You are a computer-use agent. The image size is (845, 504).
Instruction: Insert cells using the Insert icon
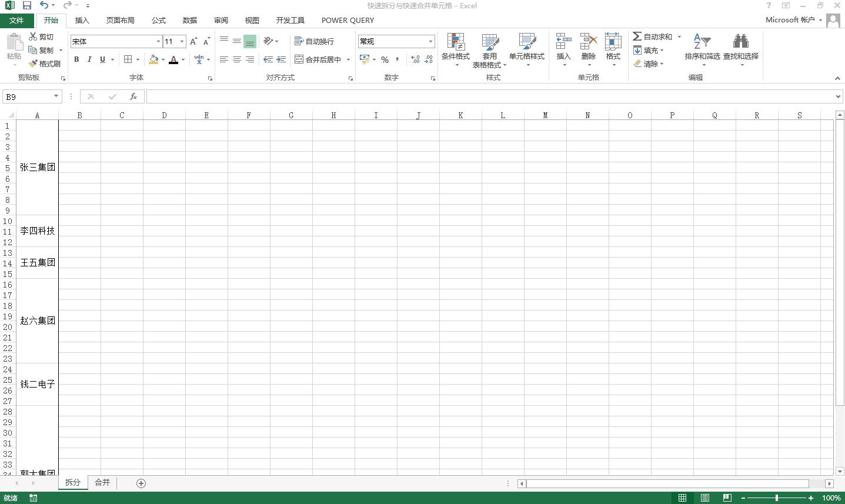click(x=564, y=42)
